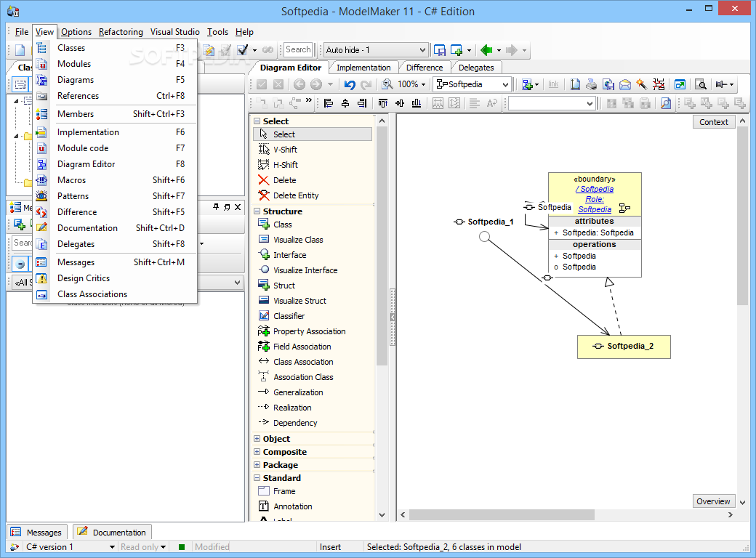Collapse the Structure palette group
The width and height of the screenshot is (756, 558).
tap(257, 211)
